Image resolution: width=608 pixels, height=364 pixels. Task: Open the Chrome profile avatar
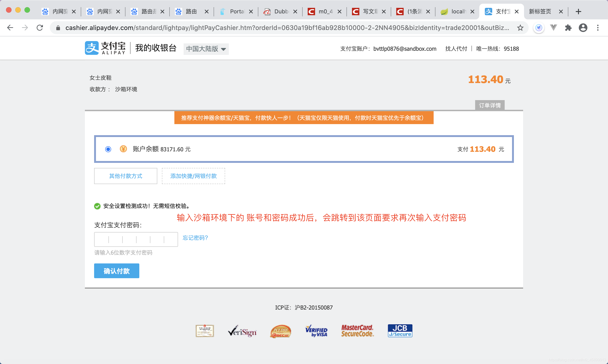[583, 28]
